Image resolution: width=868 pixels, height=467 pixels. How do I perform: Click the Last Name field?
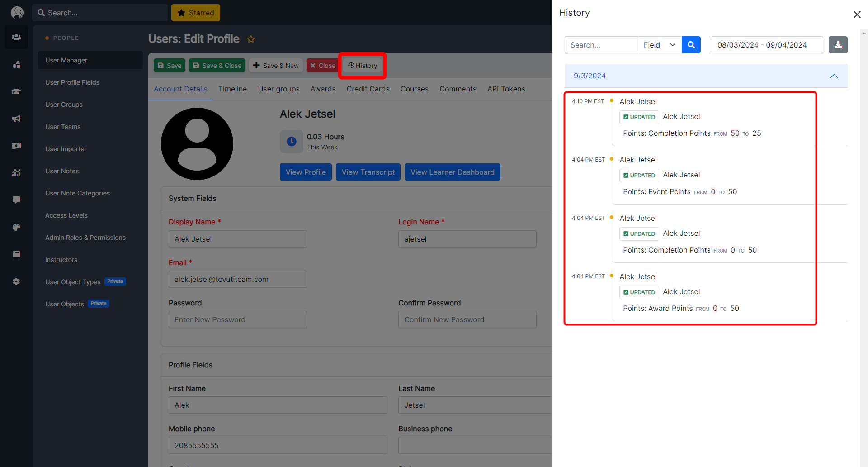(x=475, y=405)
